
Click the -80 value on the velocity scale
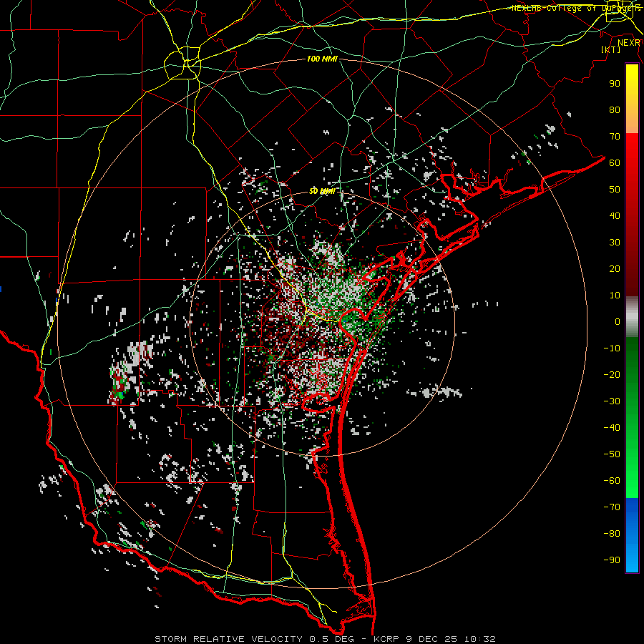[612, 534]
